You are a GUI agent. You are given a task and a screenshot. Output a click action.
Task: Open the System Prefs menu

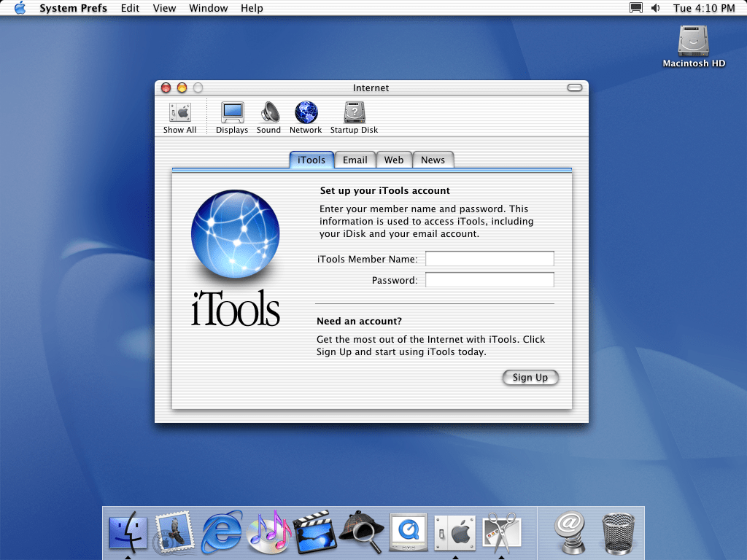point(74,8)
